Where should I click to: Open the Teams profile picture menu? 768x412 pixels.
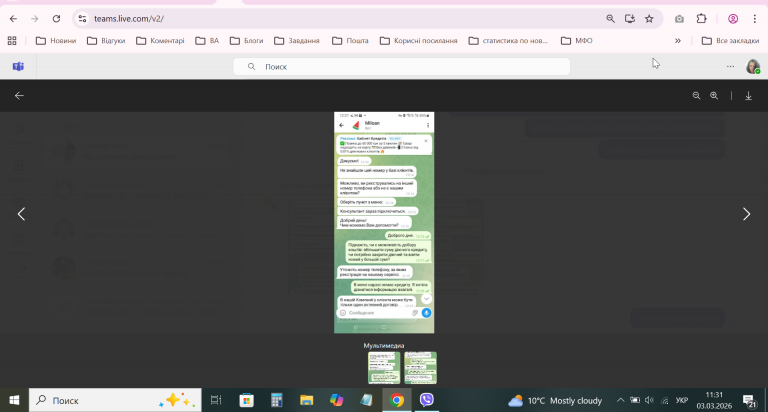click(x=752, y=66)
